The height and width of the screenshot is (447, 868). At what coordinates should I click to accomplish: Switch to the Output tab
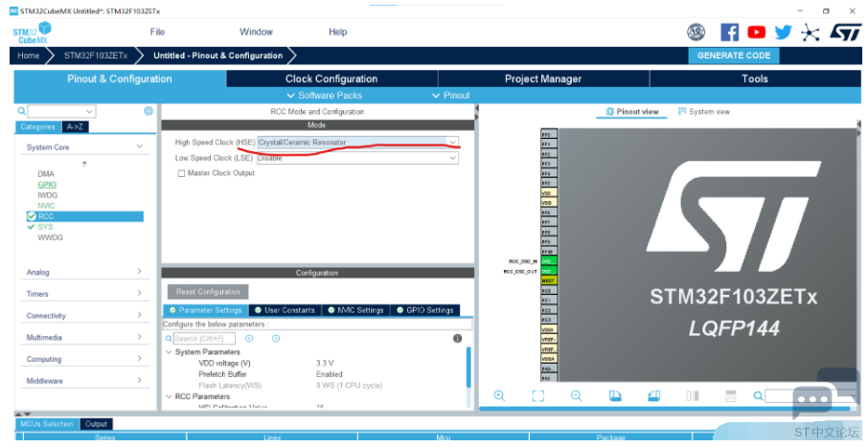(x=96, y=424)
